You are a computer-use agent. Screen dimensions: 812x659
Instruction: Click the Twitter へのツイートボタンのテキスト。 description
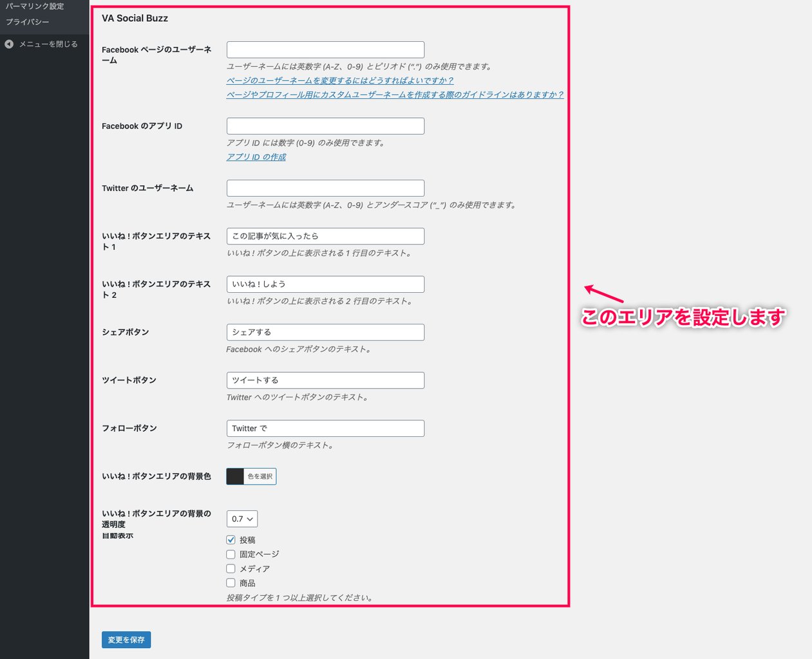point(297,398)
